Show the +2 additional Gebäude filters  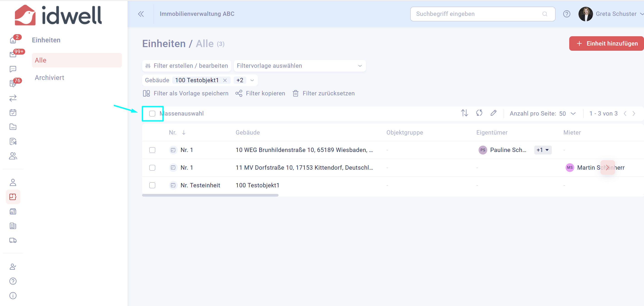coord(240,80)
